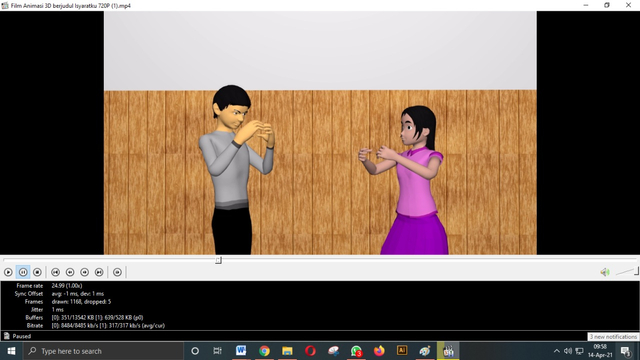Show hidden system tray icons chevron
The width and height of the screenshot is (640, 360).
pyautogui.click(x=556, y=351)
